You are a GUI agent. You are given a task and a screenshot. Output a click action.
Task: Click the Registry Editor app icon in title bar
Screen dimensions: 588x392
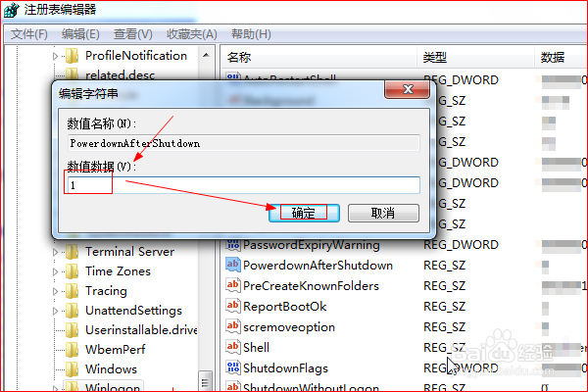pos(11,10)
